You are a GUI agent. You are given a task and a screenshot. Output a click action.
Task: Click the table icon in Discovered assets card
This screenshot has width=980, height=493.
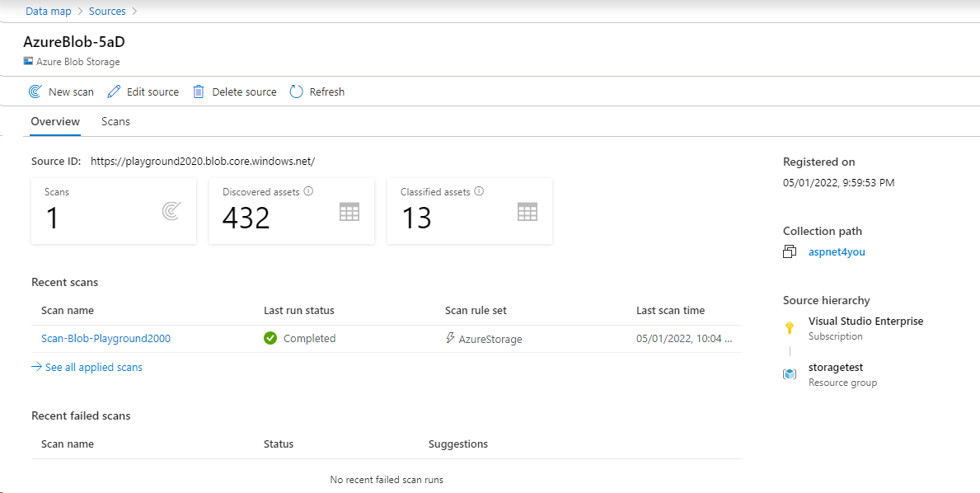click(x=349, y=212)
